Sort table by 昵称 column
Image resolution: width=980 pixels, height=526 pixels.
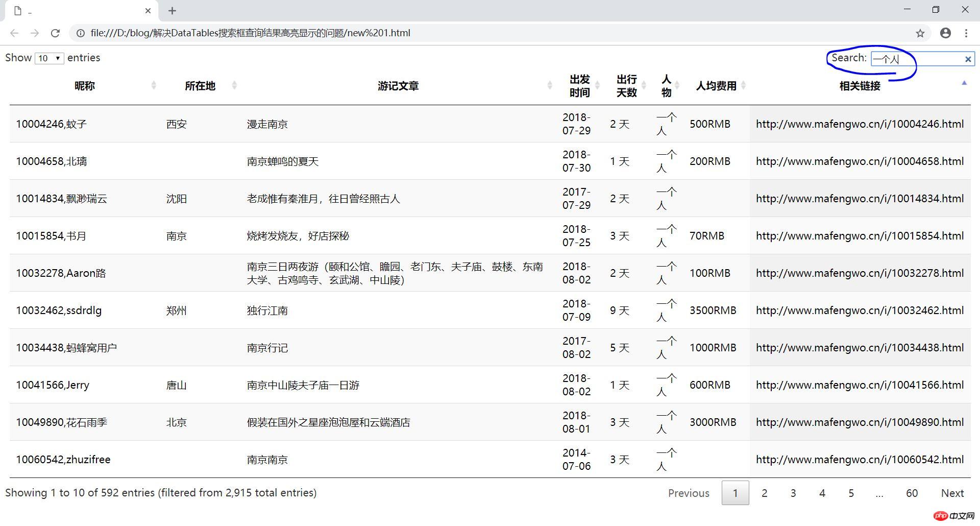[x=85, y=86]
